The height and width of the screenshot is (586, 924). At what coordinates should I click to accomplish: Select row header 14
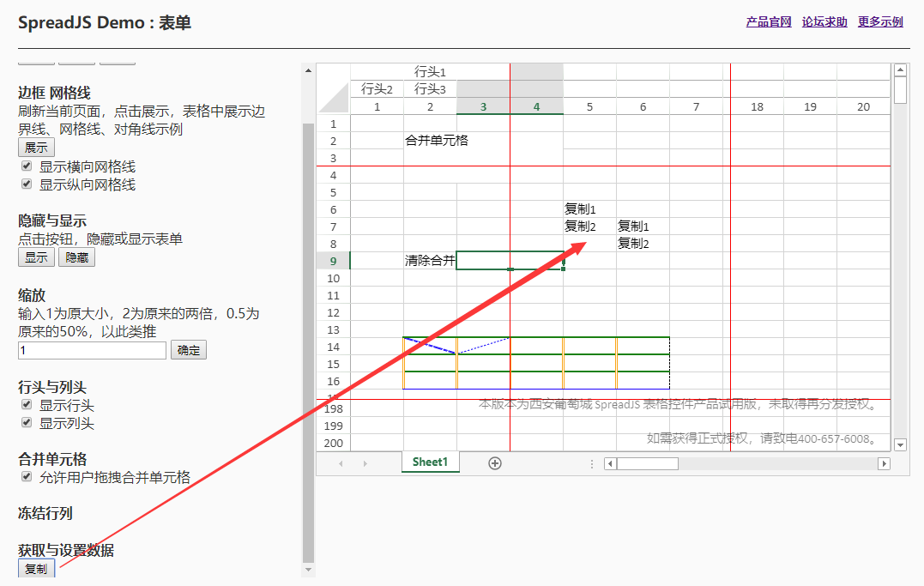pyautogui.click(x=334, y=347)
